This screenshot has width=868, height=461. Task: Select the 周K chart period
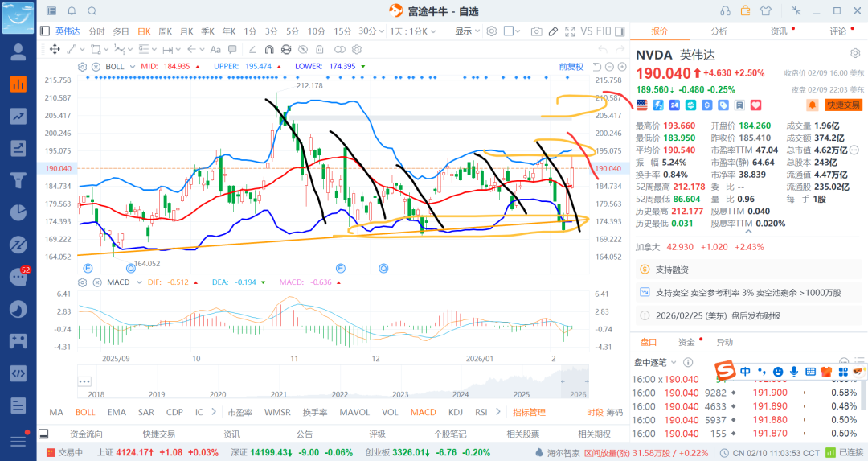[166, 31]
